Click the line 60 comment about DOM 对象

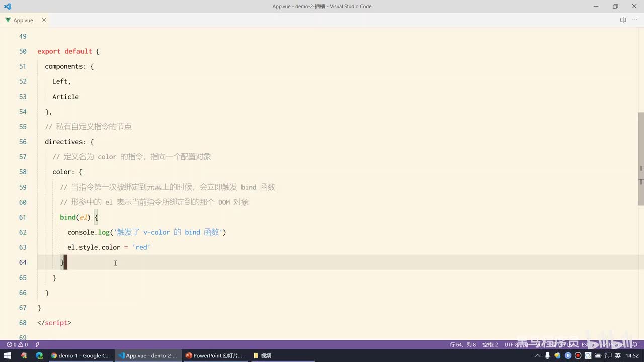click(x=154, y=202)
